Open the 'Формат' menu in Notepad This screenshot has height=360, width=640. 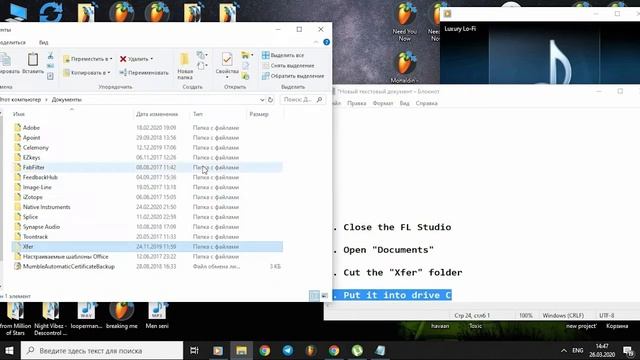tap(383, 103)
